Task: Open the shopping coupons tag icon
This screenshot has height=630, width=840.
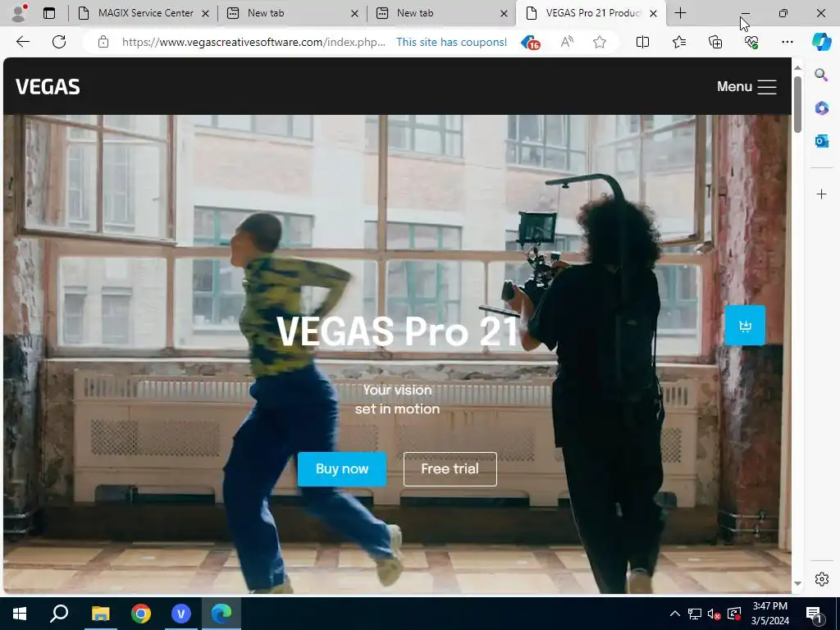Action: coord(530,43)
